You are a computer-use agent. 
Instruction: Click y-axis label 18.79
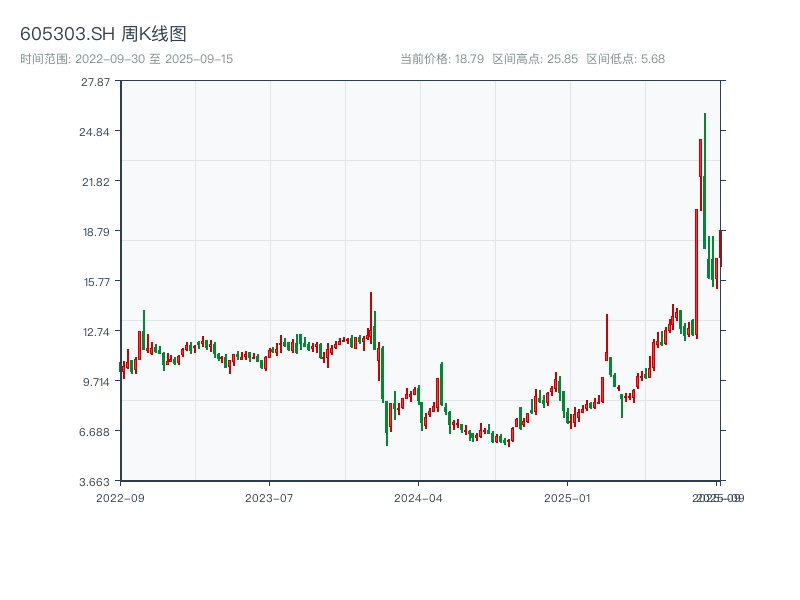(x=96, y=232)
